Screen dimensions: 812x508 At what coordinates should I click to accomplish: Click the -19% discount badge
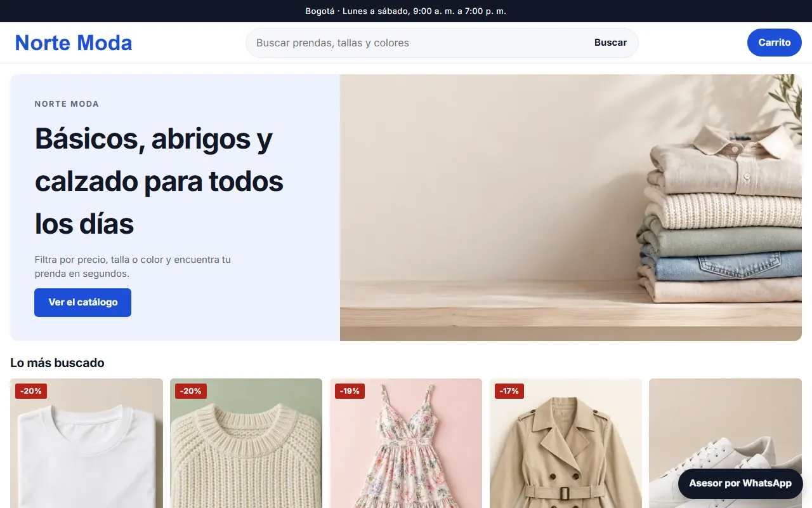350,391
